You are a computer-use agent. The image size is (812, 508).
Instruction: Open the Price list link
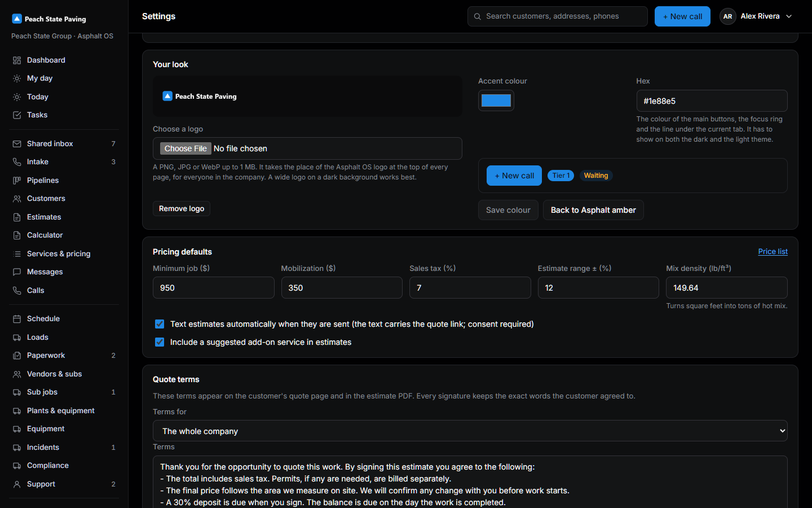773,252
